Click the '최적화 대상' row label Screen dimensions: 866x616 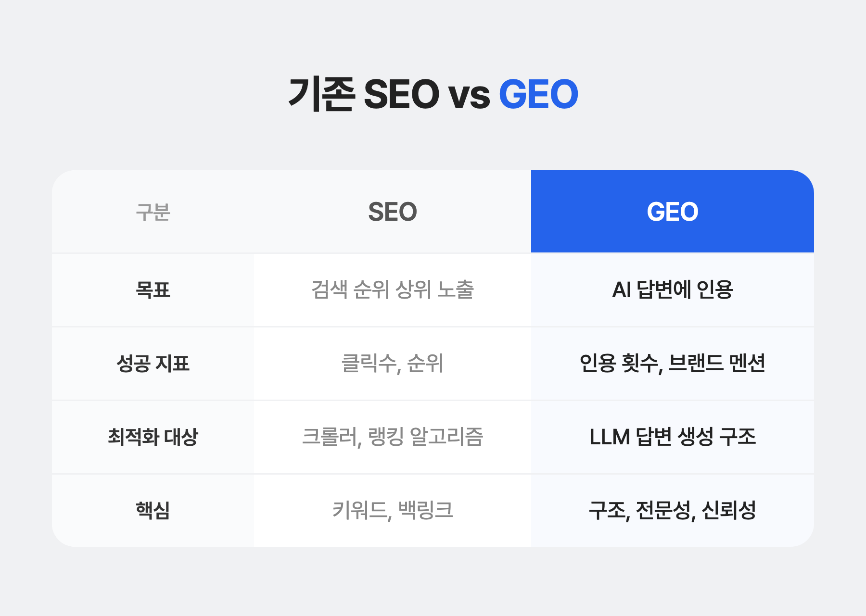point(153,437)
